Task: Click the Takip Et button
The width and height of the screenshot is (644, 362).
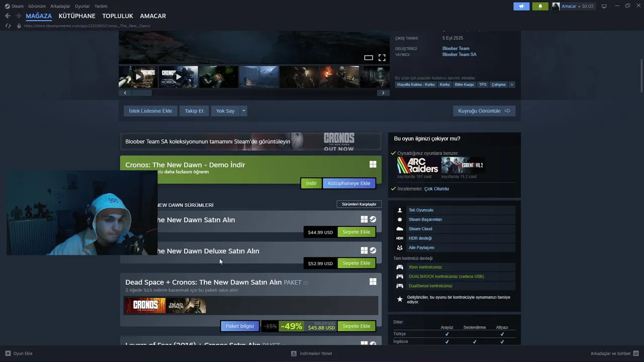Action: [x=194, y=111]
